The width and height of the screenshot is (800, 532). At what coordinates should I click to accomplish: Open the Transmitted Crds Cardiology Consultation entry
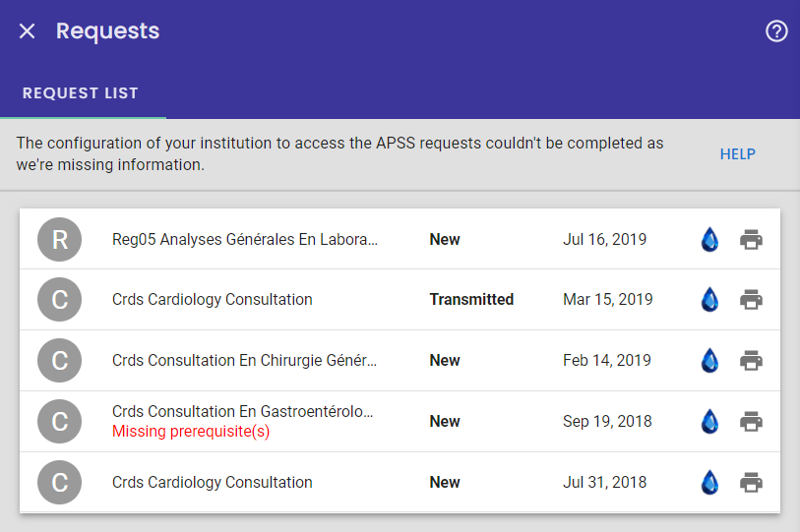tap(400, 299)
